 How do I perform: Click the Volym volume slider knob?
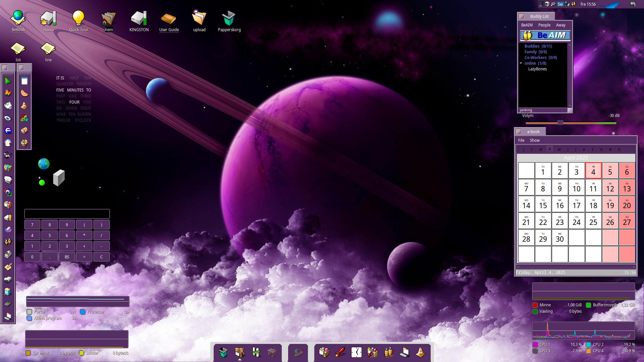[x=560, y=123]
